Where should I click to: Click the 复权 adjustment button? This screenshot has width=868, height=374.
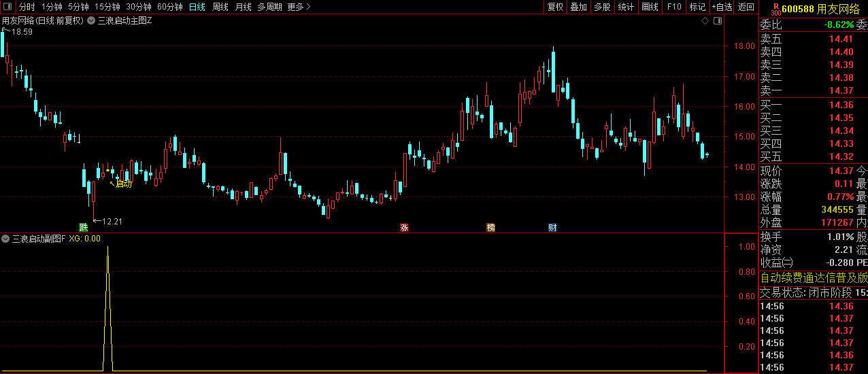pyautogui.click(x=555, y=7)
